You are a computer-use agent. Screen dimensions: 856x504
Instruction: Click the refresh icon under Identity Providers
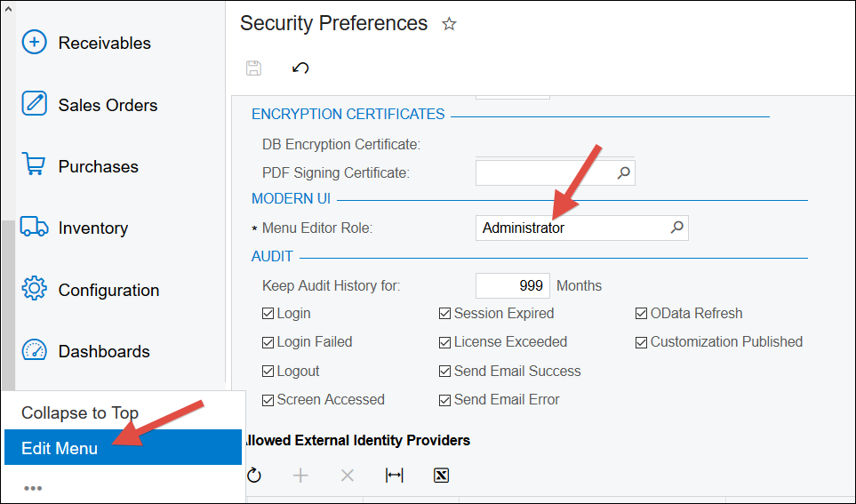pyautogui.click(x=254, y=475)
